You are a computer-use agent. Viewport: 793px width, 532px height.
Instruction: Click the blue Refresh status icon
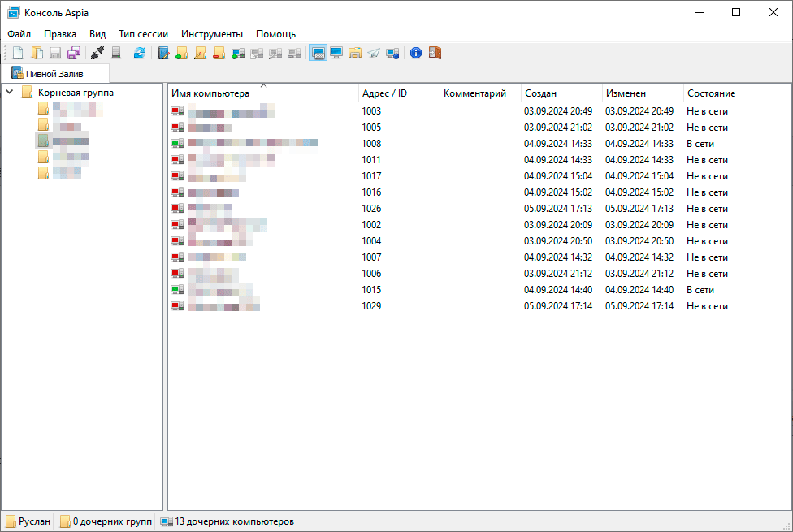coord(140,54)
